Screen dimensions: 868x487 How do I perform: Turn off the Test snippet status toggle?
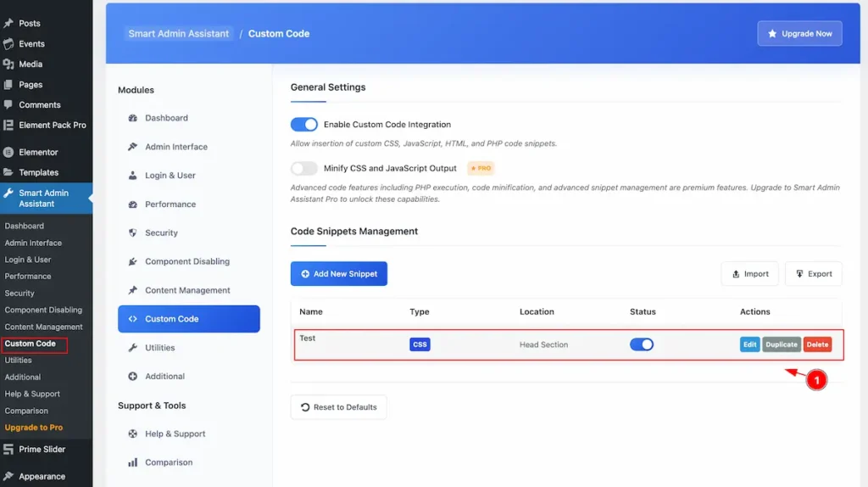(x=642, y=344)
